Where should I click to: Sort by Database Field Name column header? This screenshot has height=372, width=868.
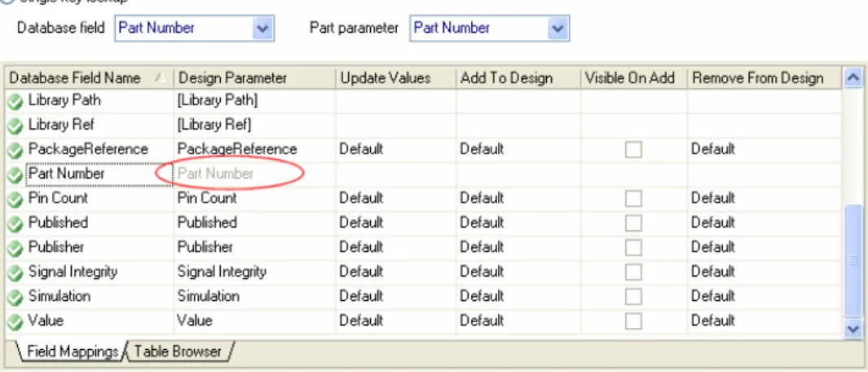(89, 78)
